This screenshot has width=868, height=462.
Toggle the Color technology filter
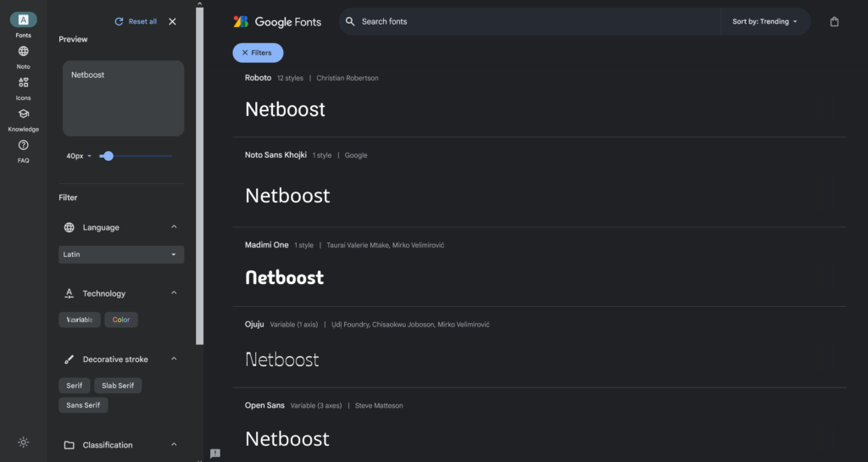click(x=121, y=320)
